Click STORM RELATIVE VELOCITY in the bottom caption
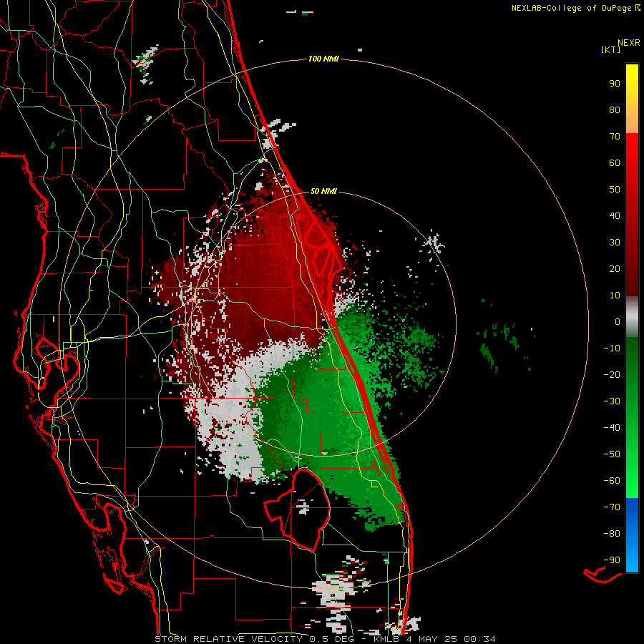This screenshot has height=644, width=644. tap(229, 639)
